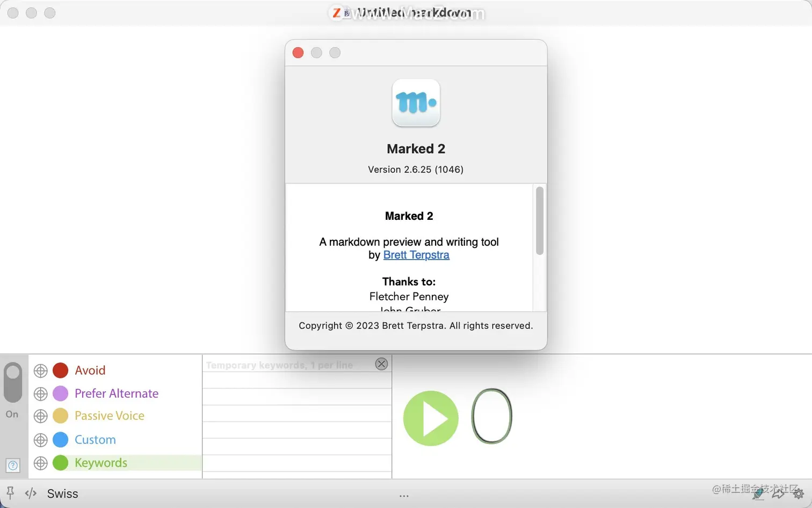Click the zero counter next to play
This screenshot has height=508, width=812.
pos(491,416)
